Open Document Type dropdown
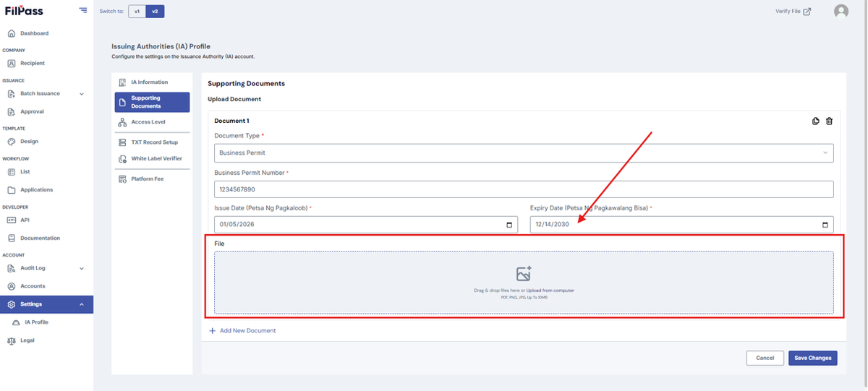Viewport: 868px width, 391px height. click(x=524, y=152)
